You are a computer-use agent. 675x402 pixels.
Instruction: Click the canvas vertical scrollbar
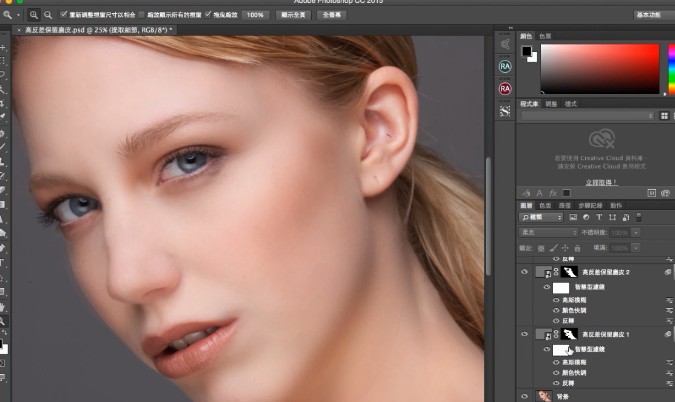click(x=488, y=216)
